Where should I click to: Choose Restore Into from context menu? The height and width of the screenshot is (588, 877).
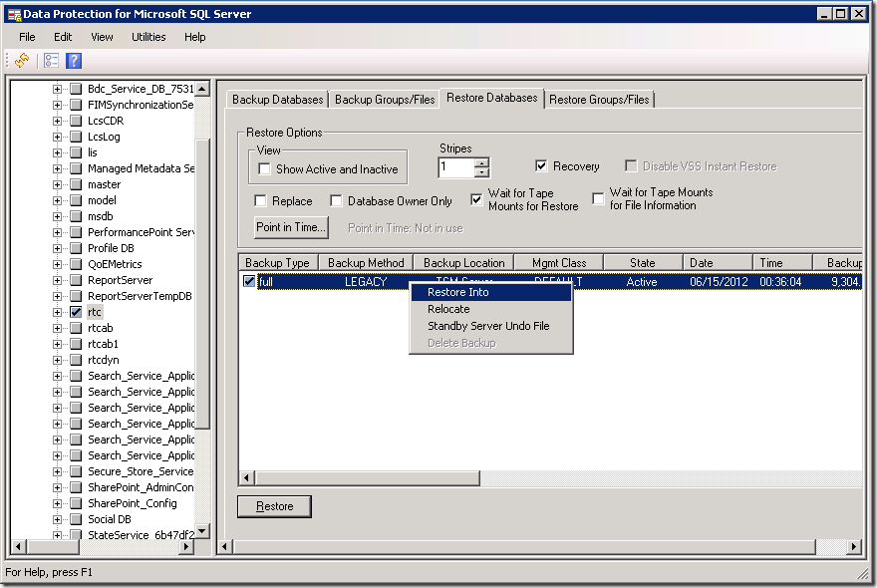click(x=457, y=292)
